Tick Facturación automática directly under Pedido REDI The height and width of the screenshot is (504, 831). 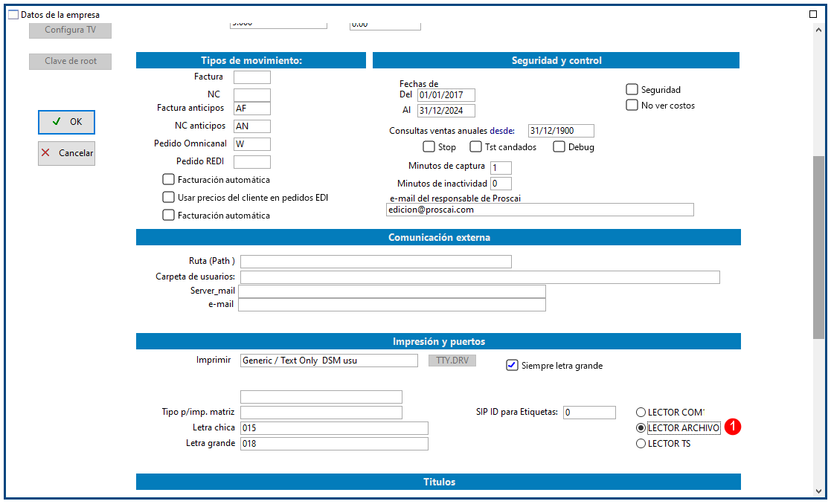pyautogui.click(x=169, y=179)
